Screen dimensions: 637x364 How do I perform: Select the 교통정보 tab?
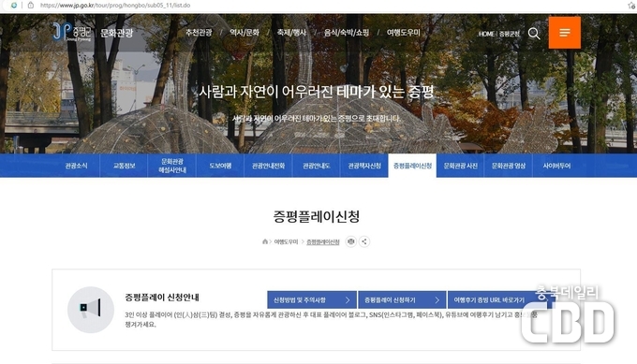124,166
